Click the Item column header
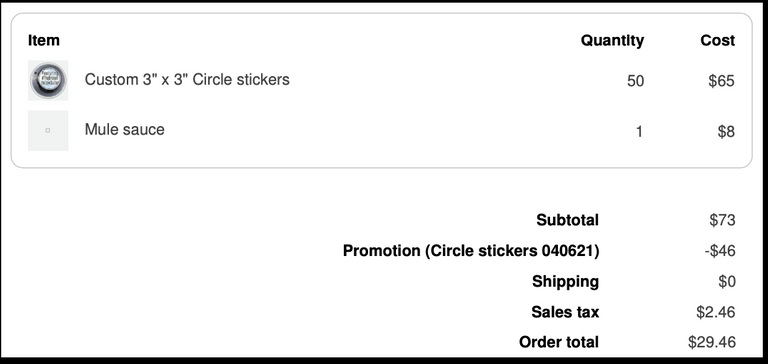The width and height of the screenshot is (768, 364). (44, 40)
